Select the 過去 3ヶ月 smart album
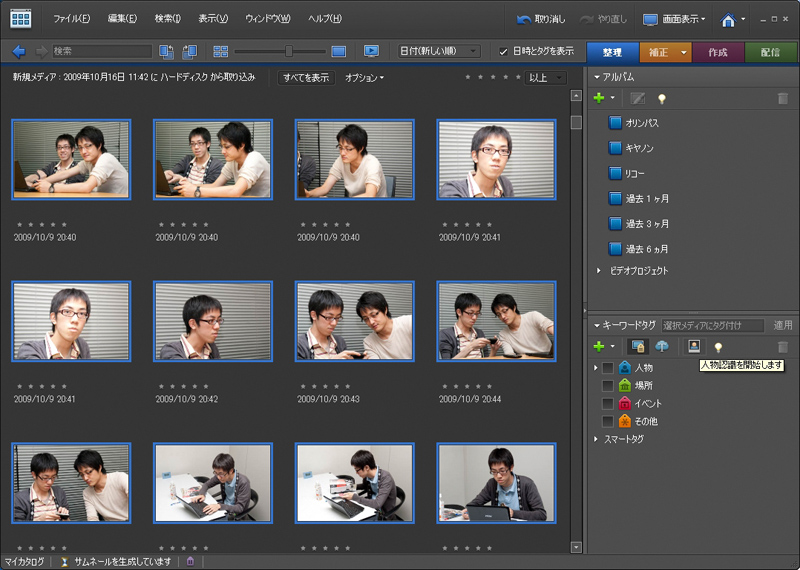 [x=638, y=224]
